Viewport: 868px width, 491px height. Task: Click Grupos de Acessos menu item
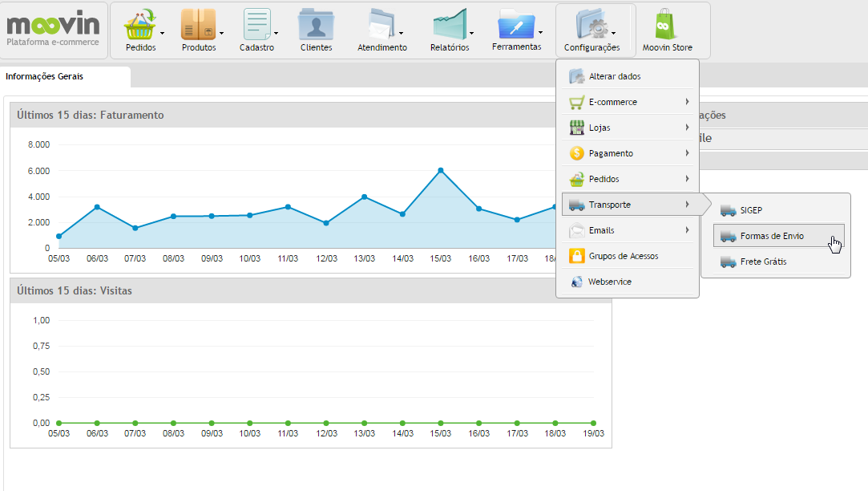[x=623, y=256]
